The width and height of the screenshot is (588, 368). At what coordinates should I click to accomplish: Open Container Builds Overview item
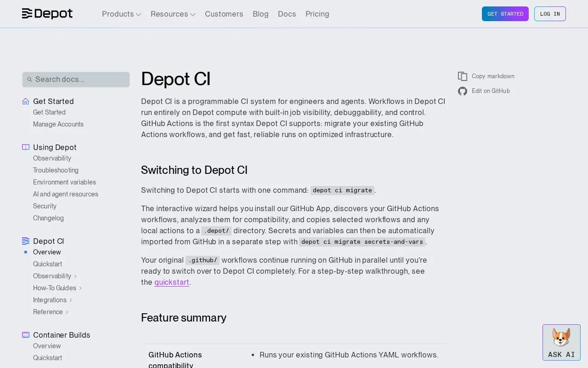tap(47, 346)
